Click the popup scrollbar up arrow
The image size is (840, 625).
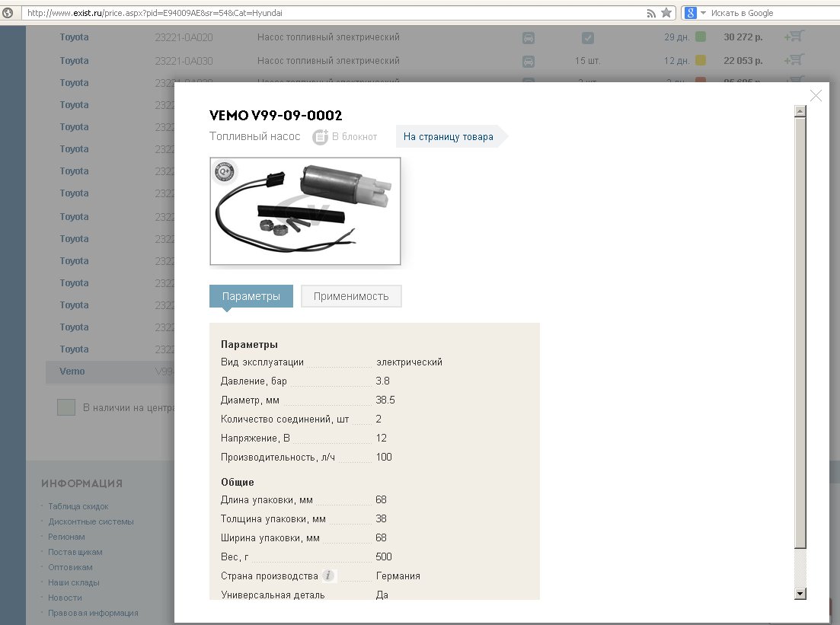800,111
